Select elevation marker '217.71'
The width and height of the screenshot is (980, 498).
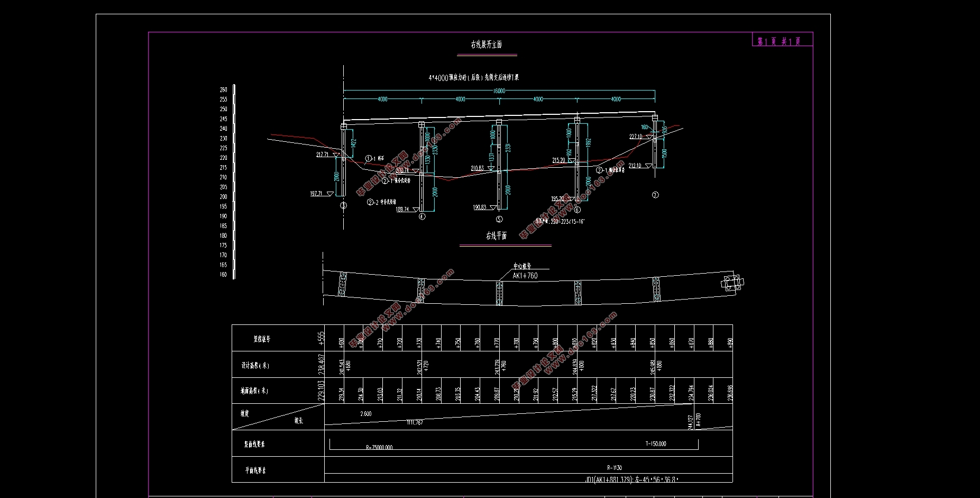[322, 155]
